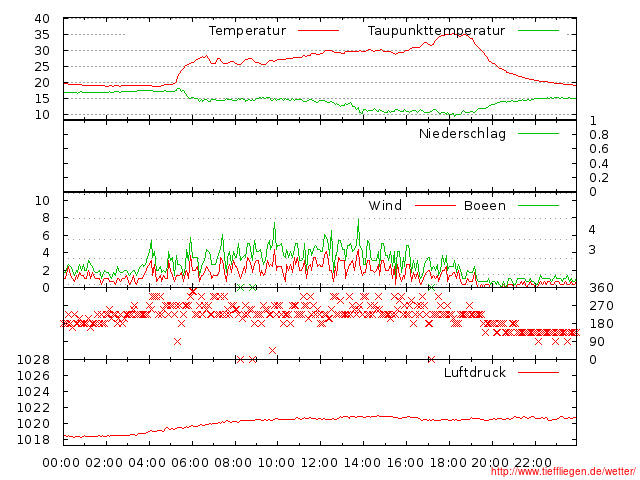Click the 12:00 time axis label
The width and height of the screenshot is (640, 480).
319,463
